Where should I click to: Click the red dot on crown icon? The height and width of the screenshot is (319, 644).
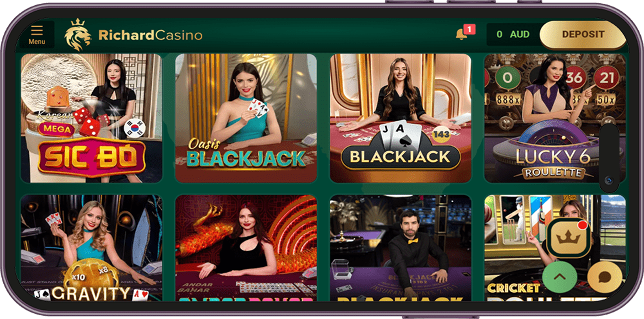582,225
